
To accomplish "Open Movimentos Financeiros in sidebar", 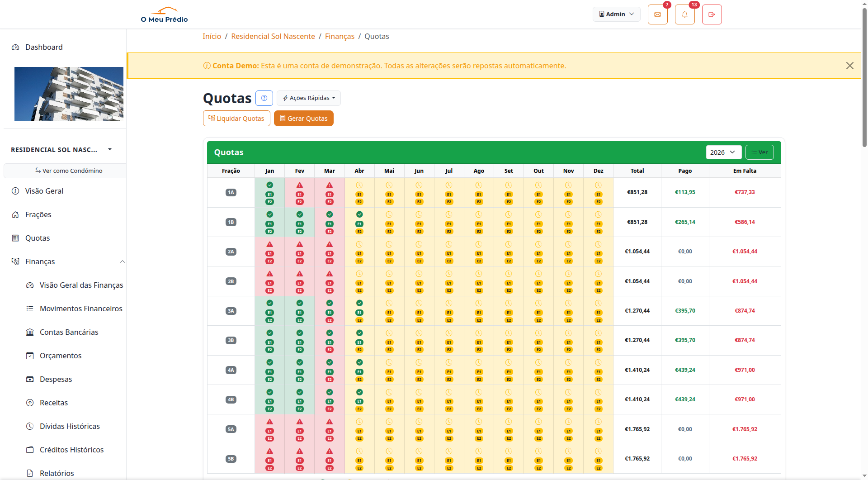I will (x=81, y=309).
